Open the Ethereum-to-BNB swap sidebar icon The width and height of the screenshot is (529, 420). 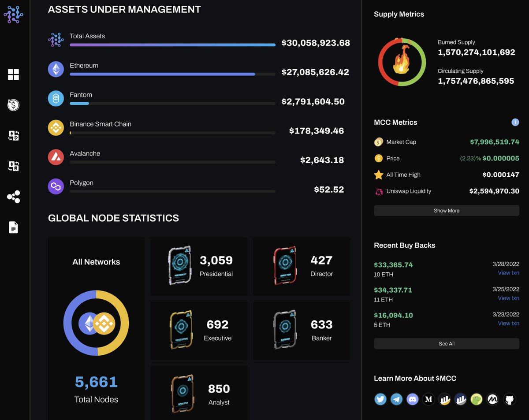13,136
